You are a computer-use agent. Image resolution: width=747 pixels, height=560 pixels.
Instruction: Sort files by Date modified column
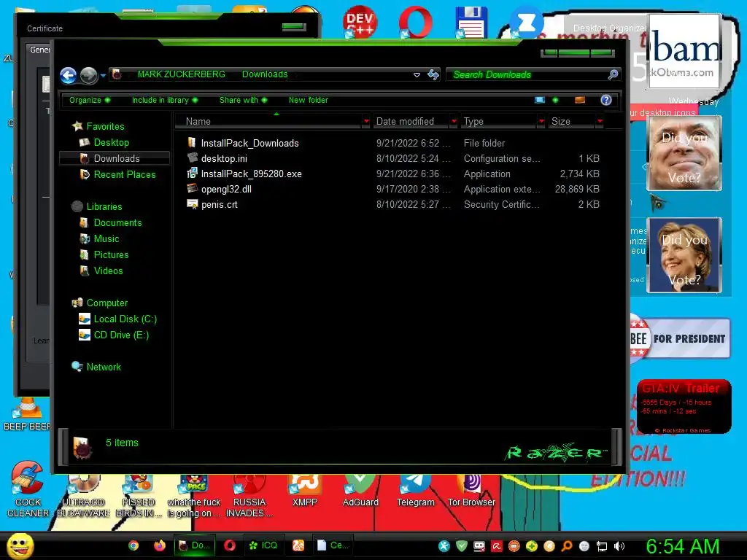coord(411,122)
